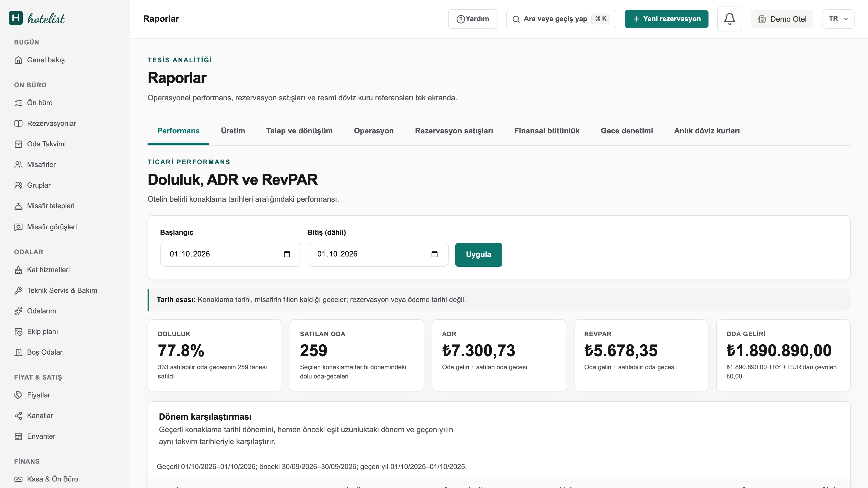Open Anlık döviz kurları tab
This screenshot has width=868, height=488.
(x=707, y=131)
